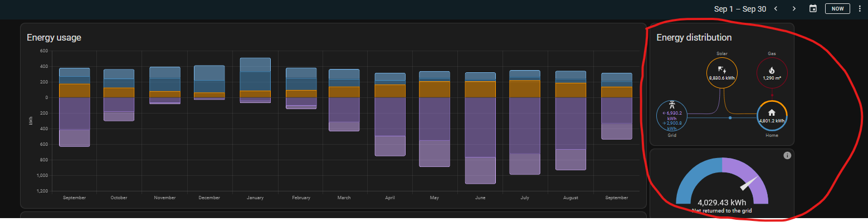Click the Solar value 8,830.6 kWh

(722, 78)
